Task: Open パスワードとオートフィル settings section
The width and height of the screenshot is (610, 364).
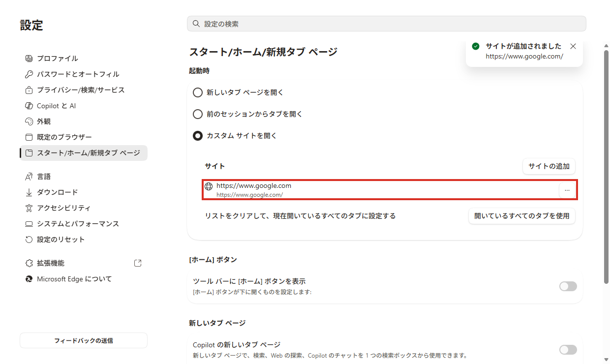Action: tap(83, 74)
